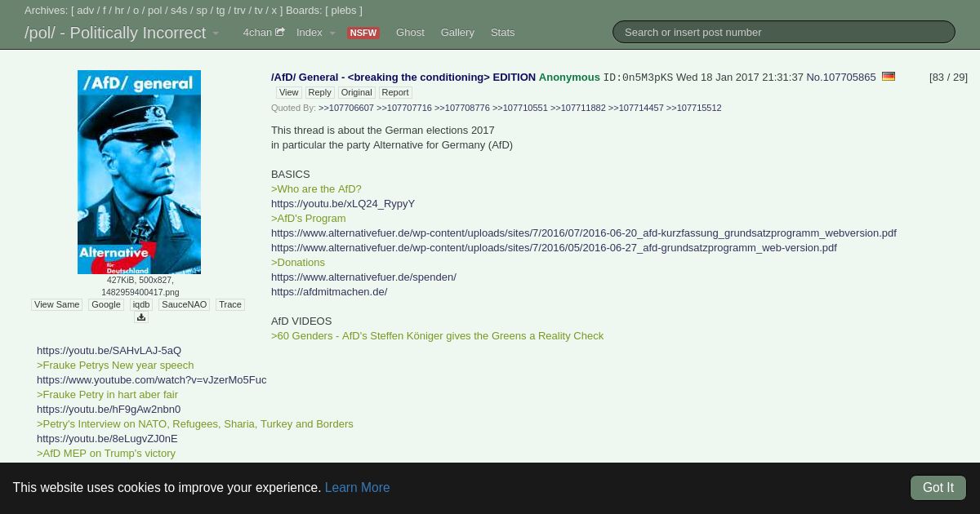This screenshot has height=514, width=980.
Task: Click the poster ID 0n5M3pKS
Action: (x=638, y=78)
